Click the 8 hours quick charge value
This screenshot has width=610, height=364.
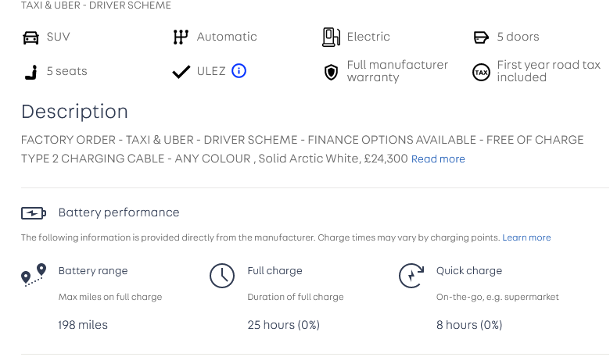(x=468, y=325)
